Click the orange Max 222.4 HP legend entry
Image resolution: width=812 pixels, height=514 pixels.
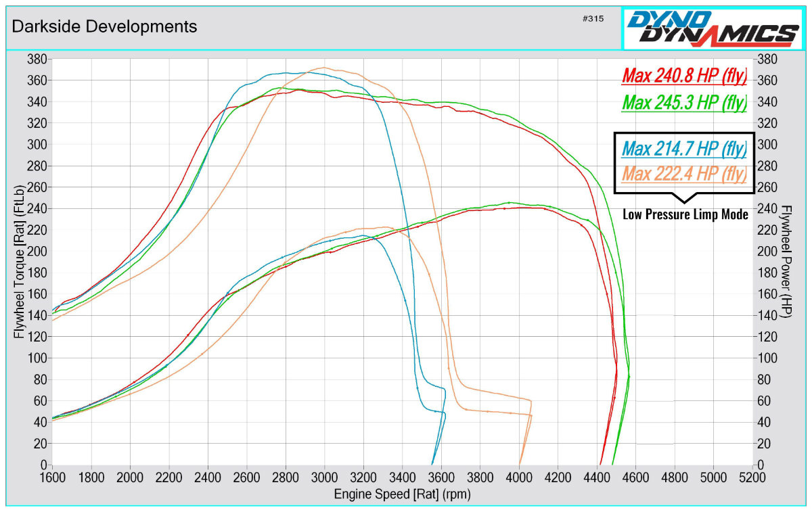[684, 174]
